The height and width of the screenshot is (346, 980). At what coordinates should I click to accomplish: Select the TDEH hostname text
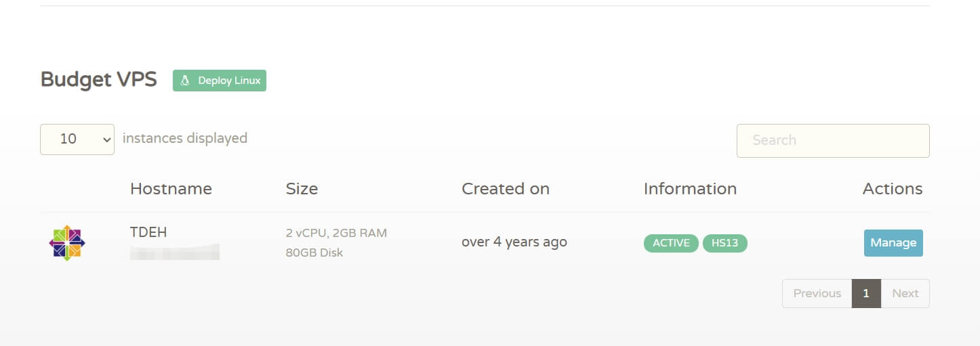coord(148,232)
